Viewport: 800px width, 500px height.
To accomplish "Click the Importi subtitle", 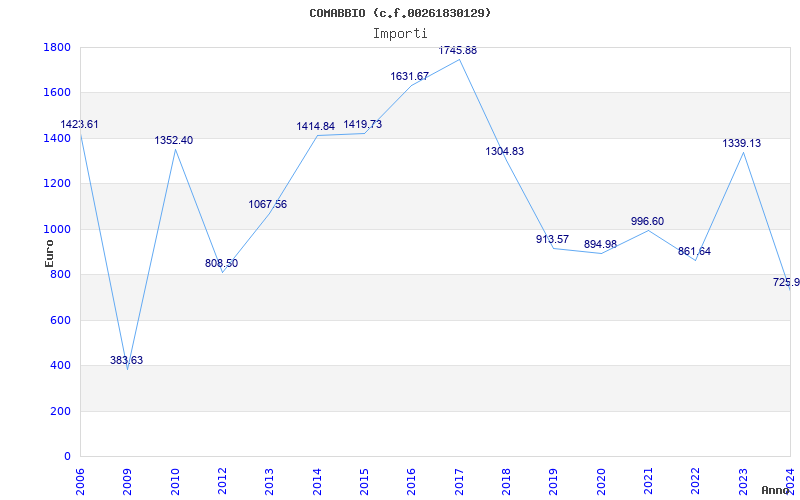I will [400, 34].
